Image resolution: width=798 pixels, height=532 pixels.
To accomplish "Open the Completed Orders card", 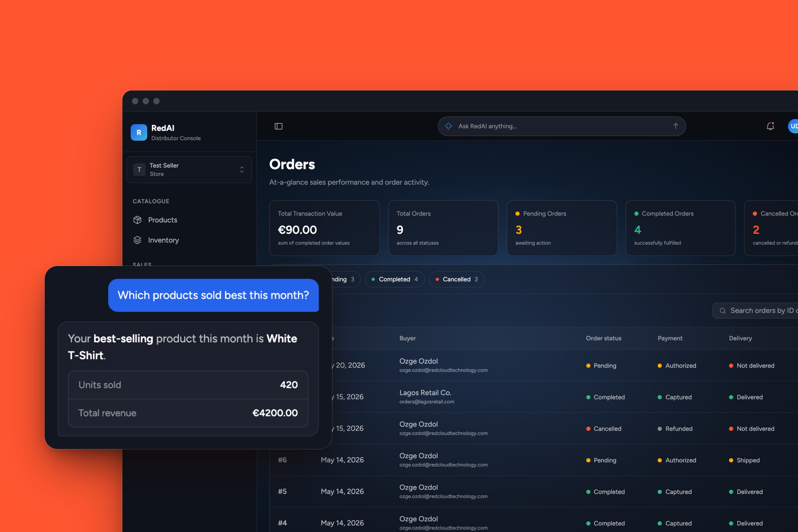I will pos(680,228).
